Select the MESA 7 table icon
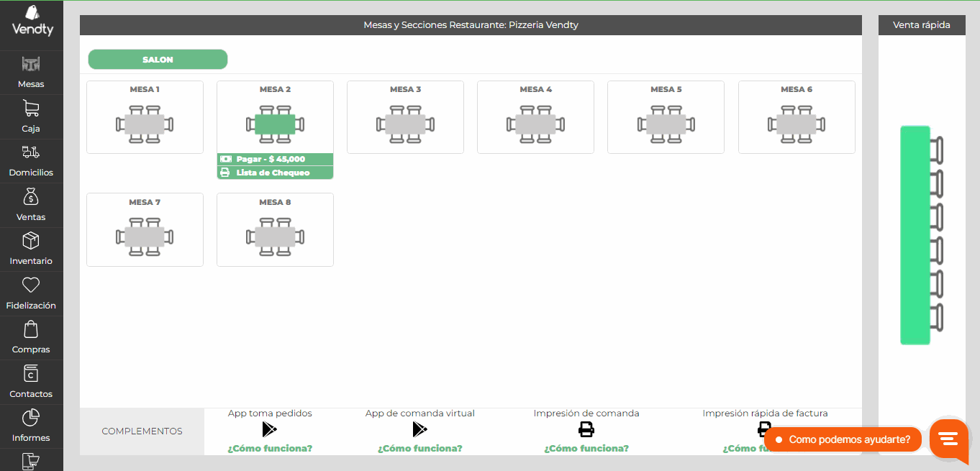 tap(145, 237)
